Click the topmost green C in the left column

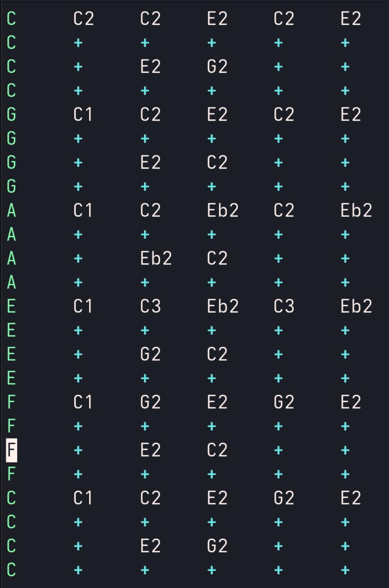tap(9, 18)
